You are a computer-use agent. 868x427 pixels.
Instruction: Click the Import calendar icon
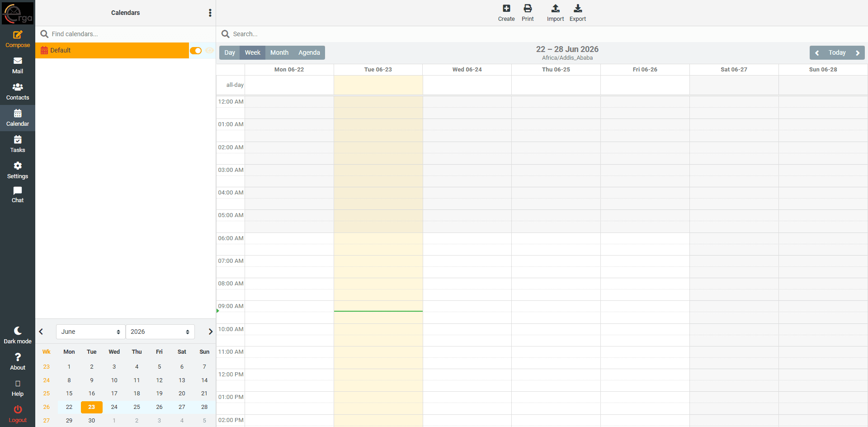click(x=555, y=13)
